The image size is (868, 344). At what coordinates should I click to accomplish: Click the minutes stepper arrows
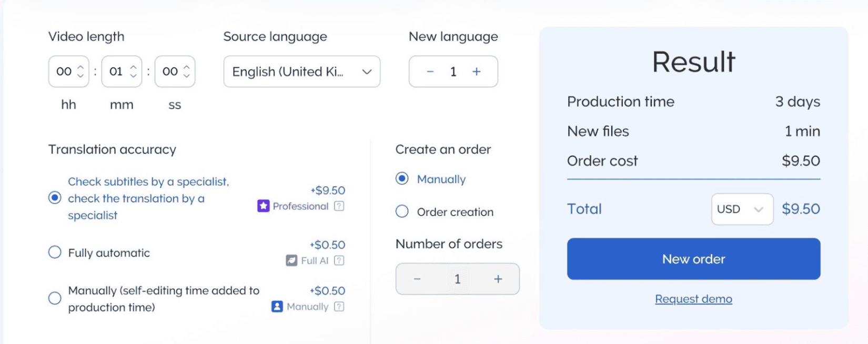(134, 72)
